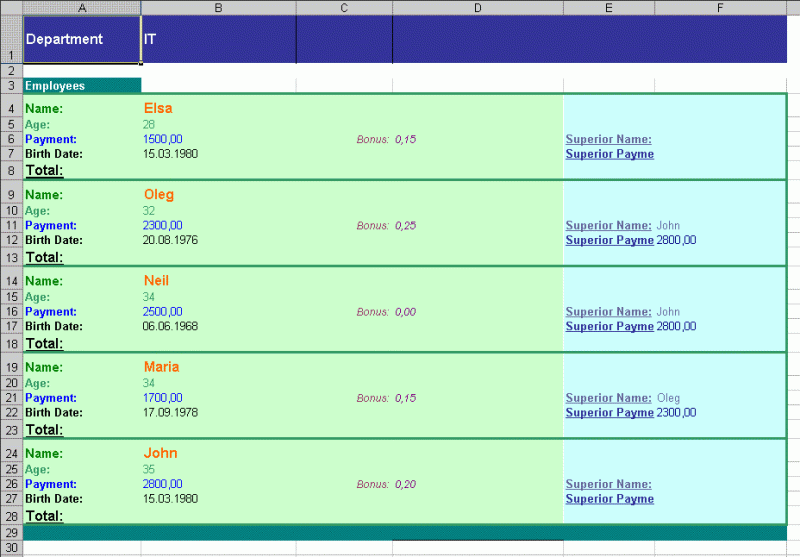Screen dimensions: 800x557
Task: Click Name: label in row 4
Action: (x=44, y=109)
